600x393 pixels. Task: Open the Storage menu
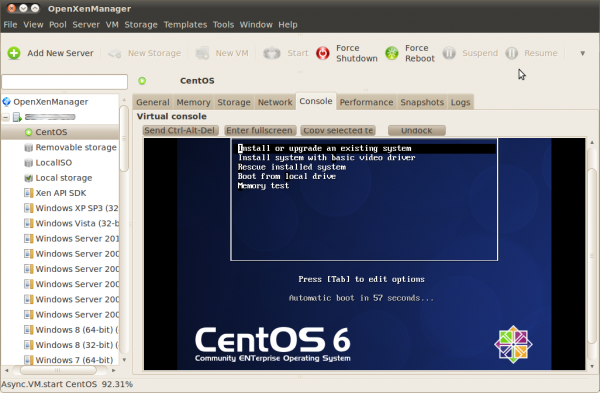(x=141, y=25)
